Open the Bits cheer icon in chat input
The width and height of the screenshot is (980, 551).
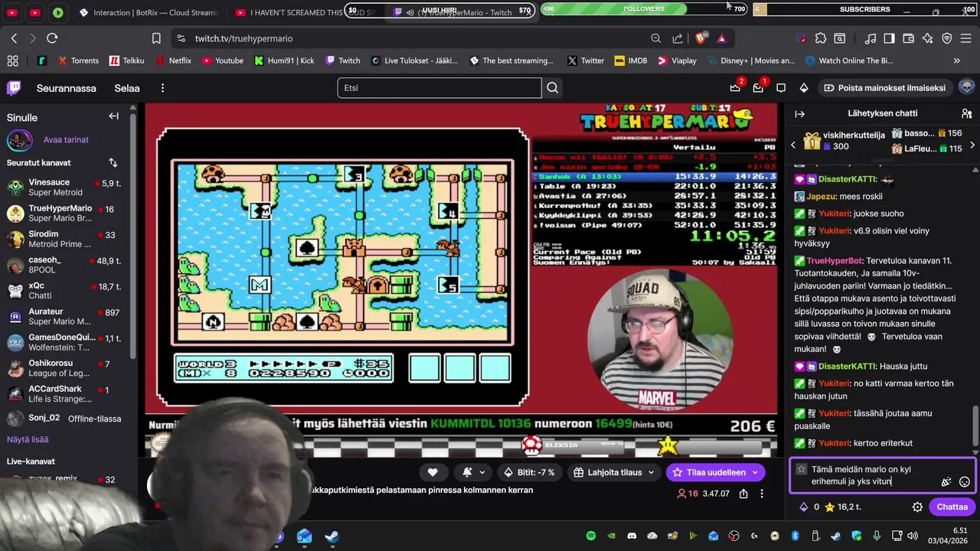(x=946, y=482)
